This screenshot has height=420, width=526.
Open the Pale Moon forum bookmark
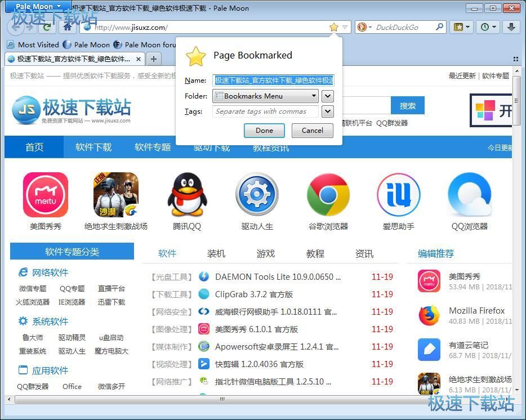[145, 44]
